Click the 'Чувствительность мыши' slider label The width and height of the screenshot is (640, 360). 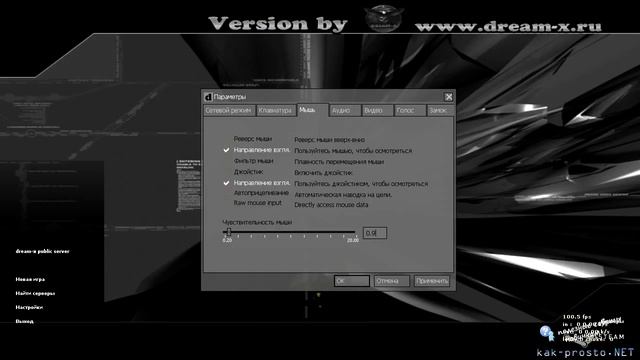click(257, 222)
